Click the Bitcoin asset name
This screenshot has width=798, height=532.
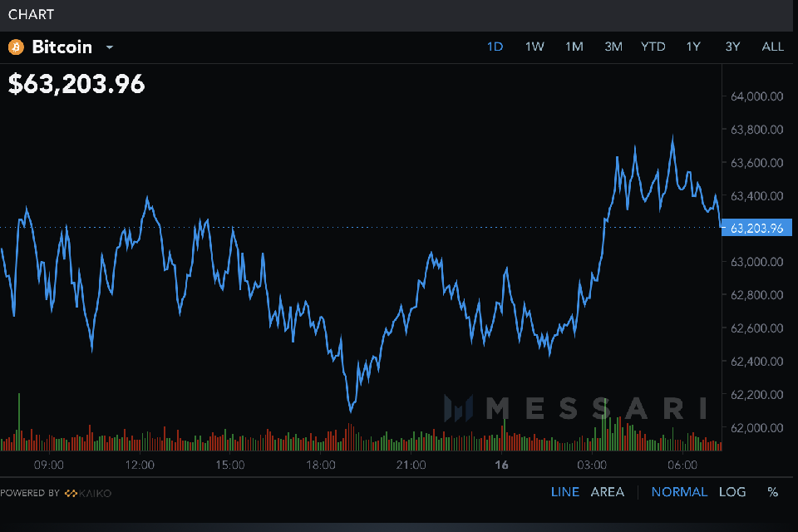pos(62,47)
